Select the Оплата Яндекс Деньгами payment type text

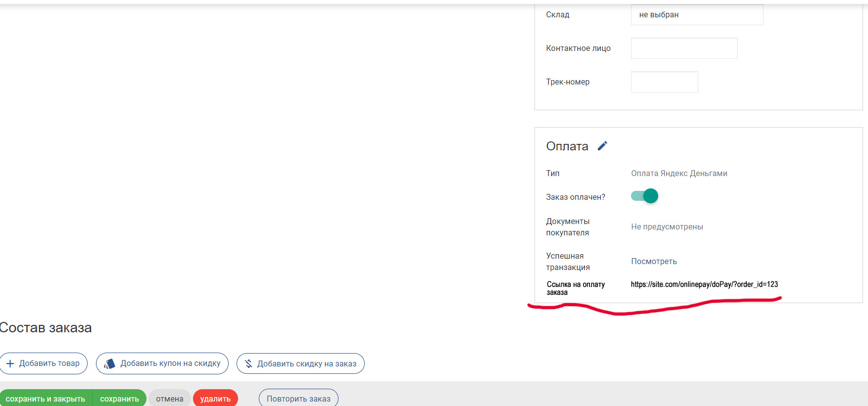pos(679,173)
